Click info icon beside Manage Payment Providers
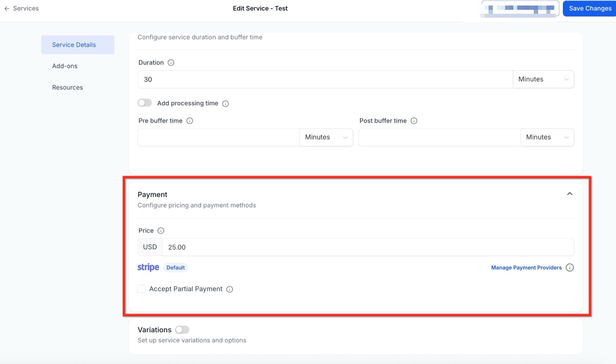 pyautogui.click(x=570, y=268)
